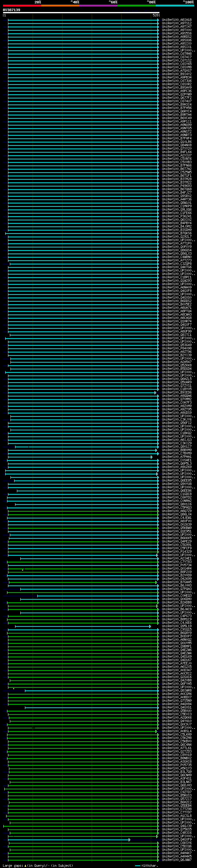197x868 pixels.
Task: Select the UniRef100_A4H4K5 label
Action: tap(177, 857)
